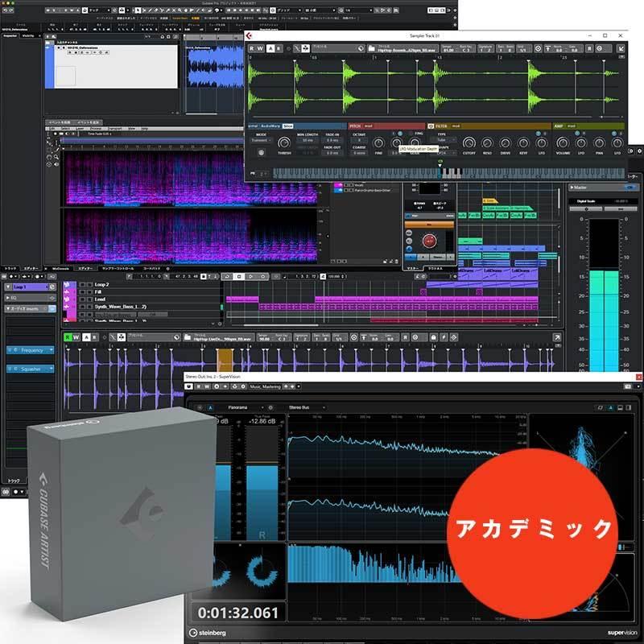Toggle the FILTER section on/off icon in Sampler Track 01
Screen dimensions: 644x644
431,126
